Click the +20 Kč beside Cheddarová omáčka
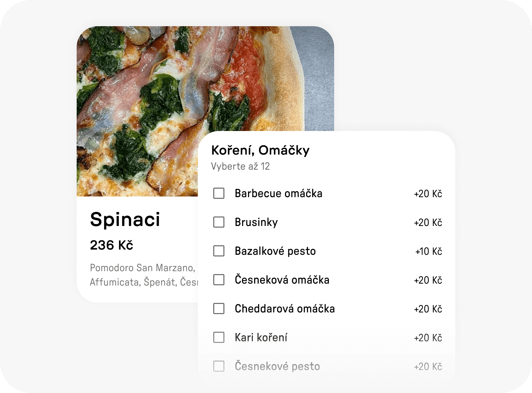This screenshot has height=393, width=532. [428, 308]
